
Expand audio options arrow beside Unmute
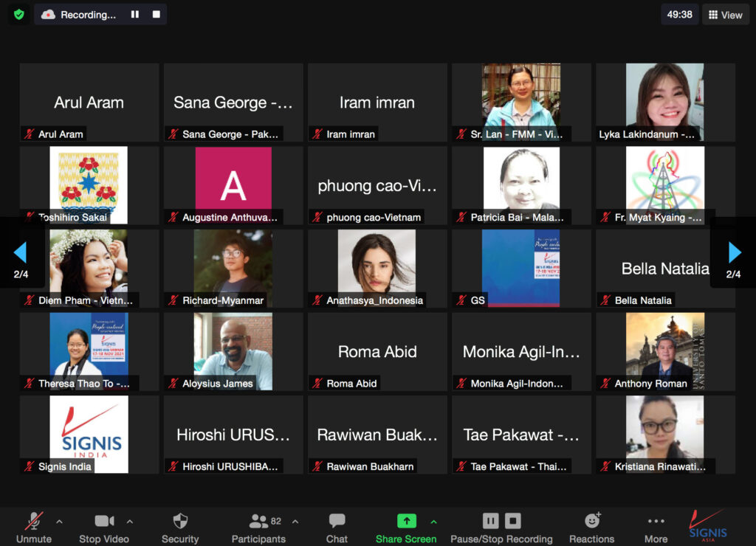59,522
